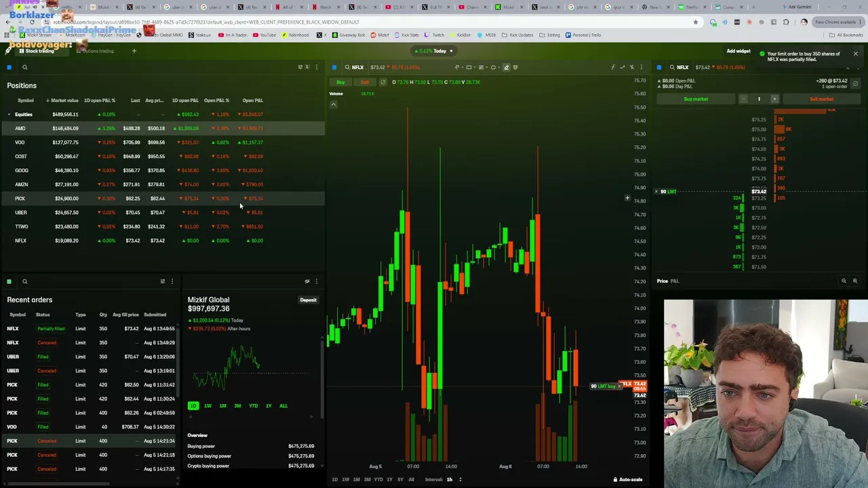This screenshot has width=868, height=488.
Task: Search within the Recent orders widget
Action: (24, 281)
